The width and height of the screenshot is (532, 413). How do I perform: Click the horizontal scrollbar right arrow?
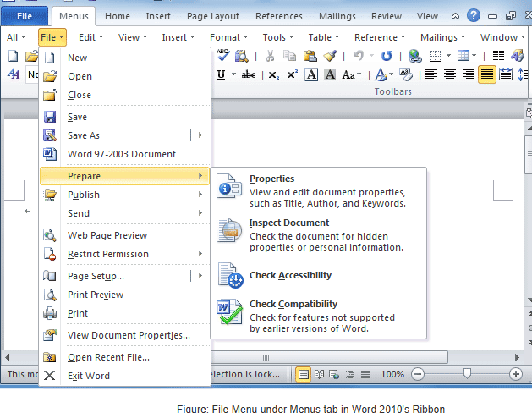pyautogui.click(x=517, y=357)
